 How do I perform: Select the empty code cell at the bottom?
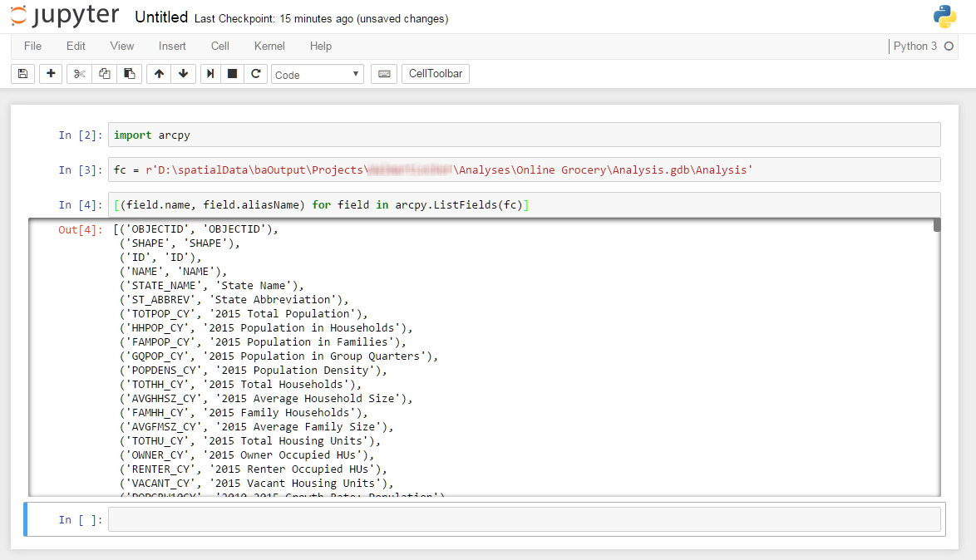tap(499, 518)
